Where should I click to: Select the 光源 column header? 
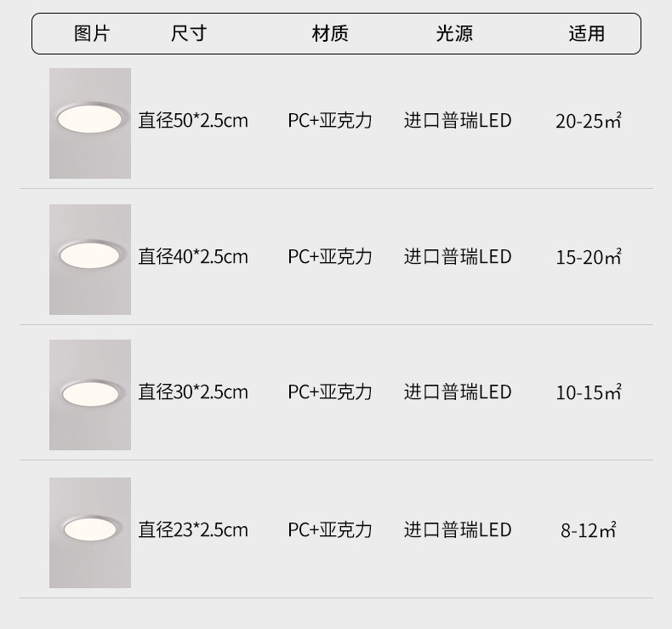(454, 34)
